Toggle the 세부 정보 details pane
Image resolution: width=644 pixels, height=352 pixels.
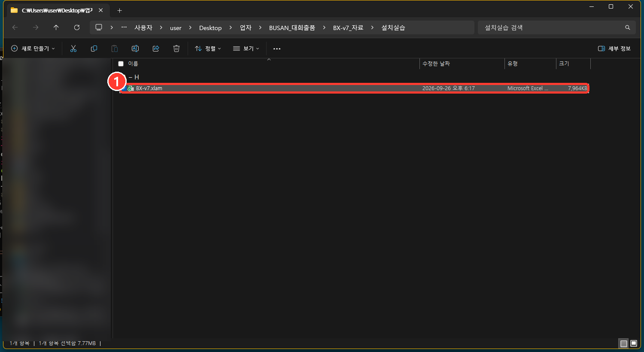pos(614,49)
